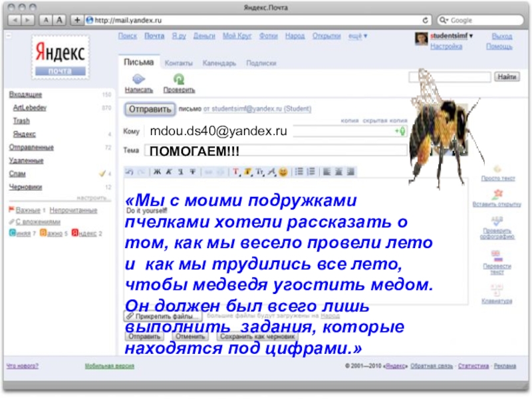Click the spell check ABC icon
The image size is (532, 399).
point(497,221)
